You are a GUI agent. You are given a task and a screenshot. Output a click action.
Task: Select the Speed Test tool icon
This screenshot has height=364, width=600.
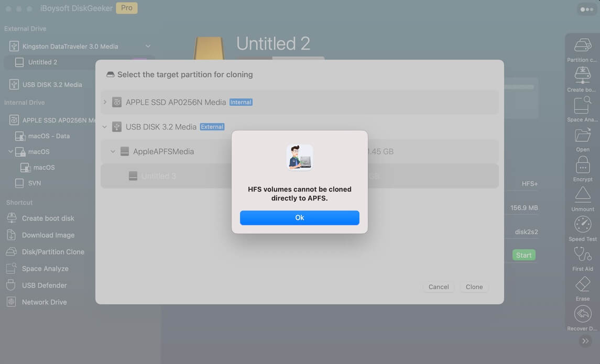point(583,225)
